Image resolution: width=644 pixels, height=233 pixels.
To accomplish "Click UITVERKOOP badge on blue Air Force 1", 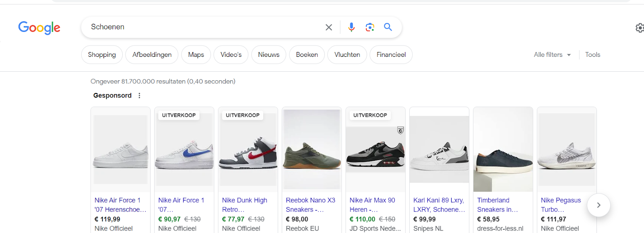I will click(179, 115).
